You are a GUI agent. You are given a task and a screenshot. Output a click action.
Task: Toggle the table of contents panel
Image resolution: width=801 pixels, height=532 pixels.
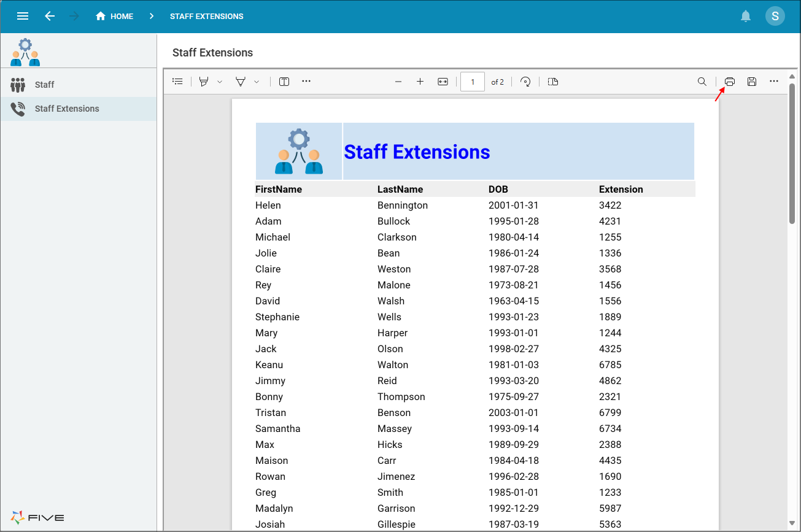tap(178, 82)
